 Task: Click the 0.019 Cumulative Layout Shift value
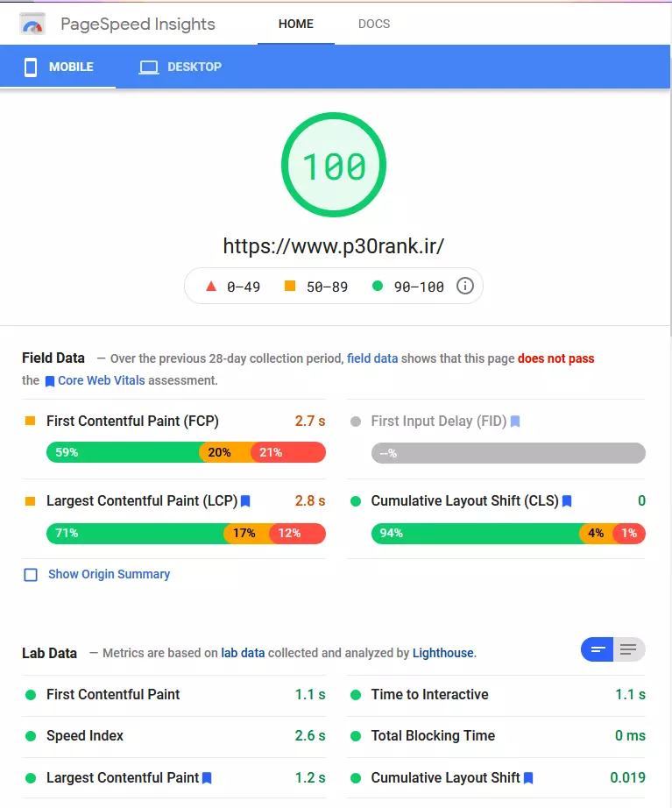pyautogui.click(x=627, y=777)
